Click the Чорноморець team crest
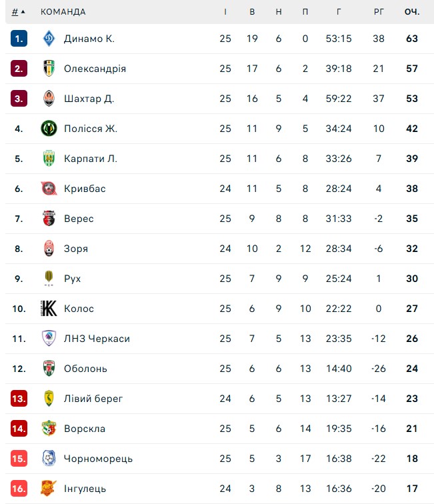This screenshot has height=504, width=434. [49, 459]
